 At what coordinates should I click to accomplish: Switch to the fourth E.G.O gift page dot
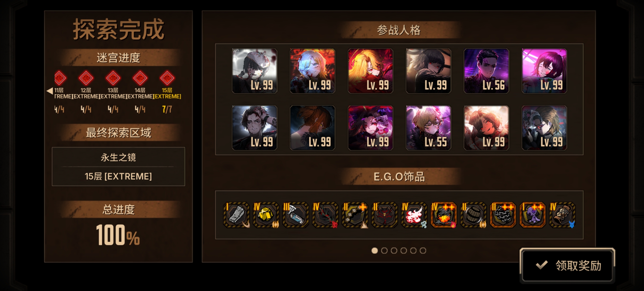pos(404,251)
